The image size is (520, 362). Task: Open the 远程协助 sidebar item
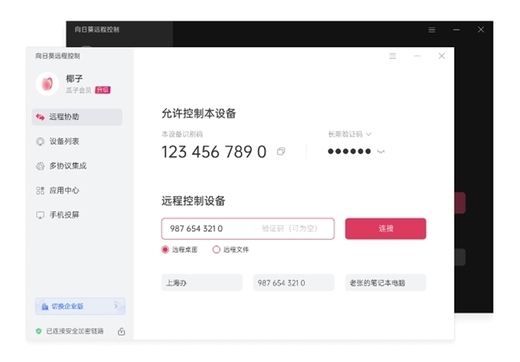click(77, 117)
